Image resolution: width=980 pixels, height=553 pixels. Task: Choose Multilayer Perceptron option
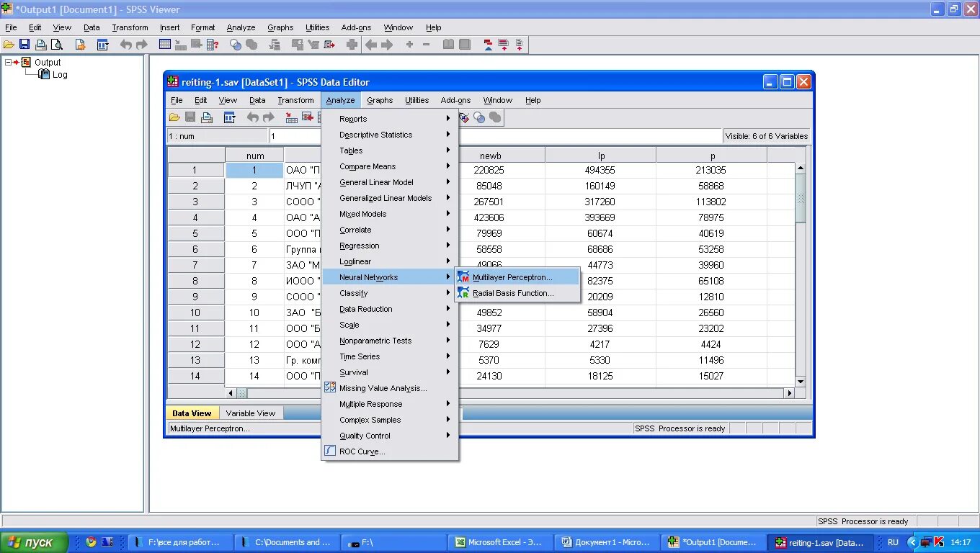click(x=517, y=277)
